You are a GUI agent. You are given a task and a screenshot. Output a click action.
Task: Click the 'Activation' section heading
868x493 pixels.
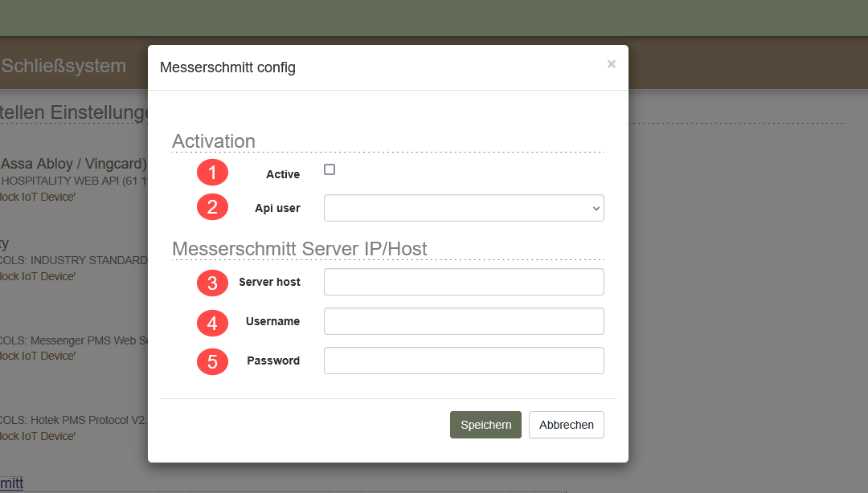(214, 141)
